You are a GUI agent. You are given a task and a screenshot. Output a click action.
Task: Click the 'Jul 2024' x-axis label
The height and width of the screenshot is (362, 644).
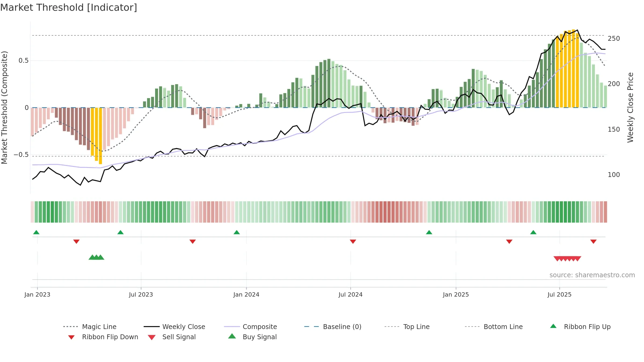click(350, 295)
